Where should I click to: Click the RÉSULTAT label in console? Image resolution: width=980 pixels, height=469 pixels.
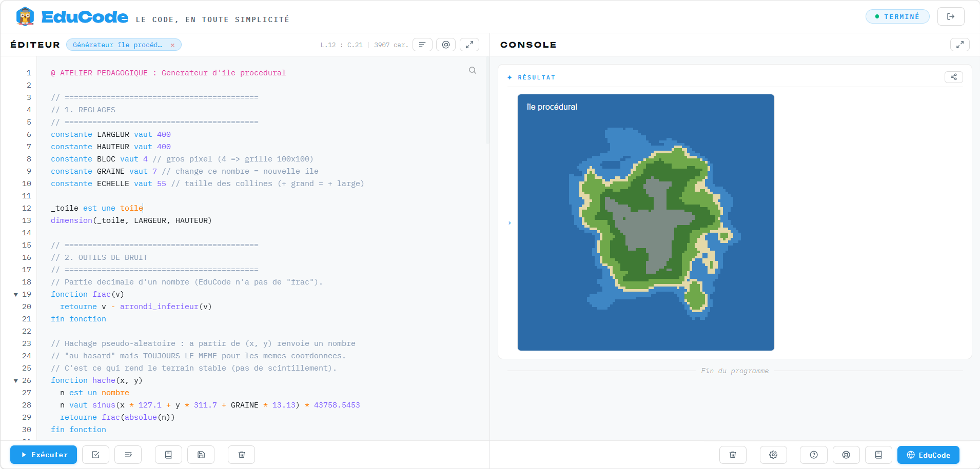(x=537, y=77)
